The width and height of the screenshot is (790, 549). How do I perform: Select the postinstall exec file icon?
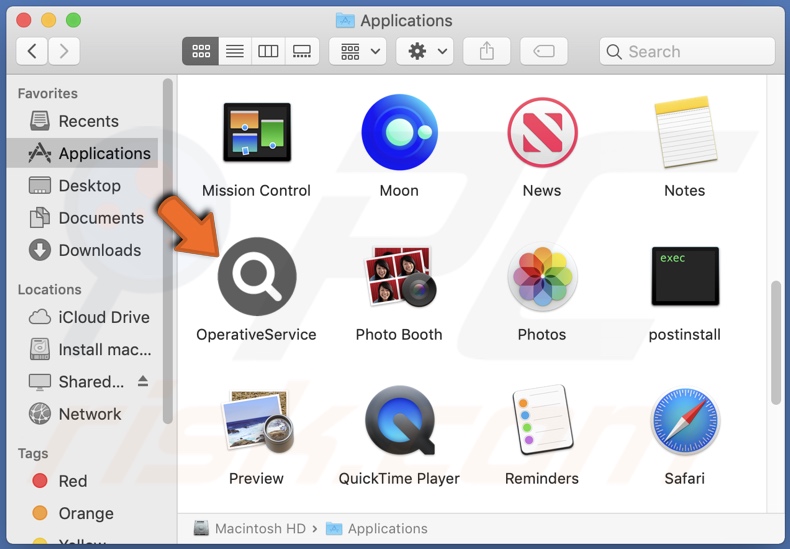coord(685,276)
